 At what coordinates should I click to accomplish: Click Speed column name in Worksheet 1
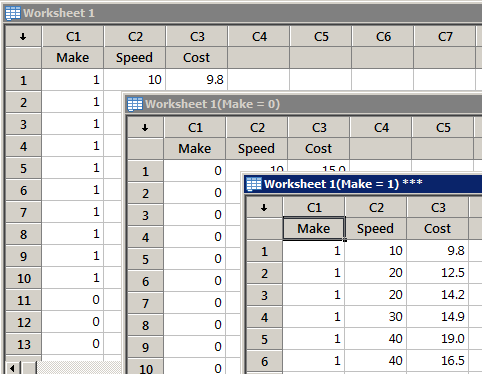[x=135, y=58]
